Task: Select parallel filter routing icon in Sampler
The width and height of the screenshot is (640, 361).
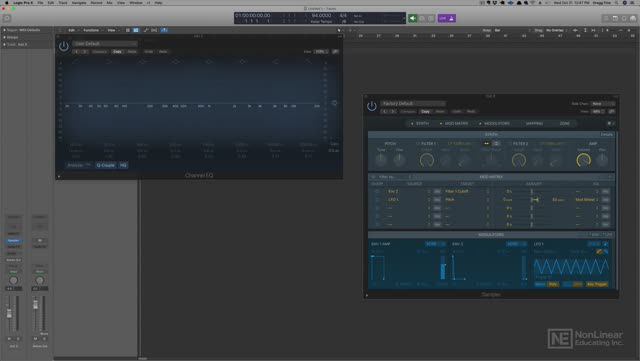Action: 496,144
